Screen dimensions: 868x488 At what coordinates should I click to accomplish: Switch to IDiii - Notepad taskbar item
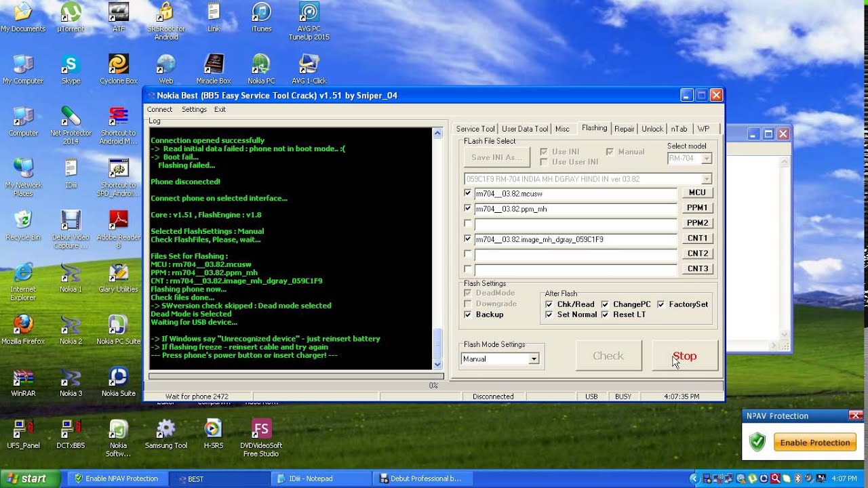point(321,479)
